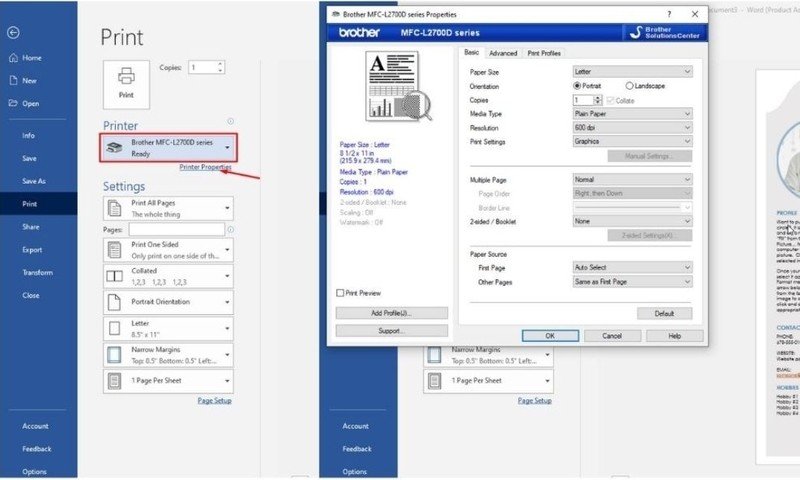This screenshot has width=800, height=480.
Task: Switch to the Print Profiles tab
Action: [544, 53]
